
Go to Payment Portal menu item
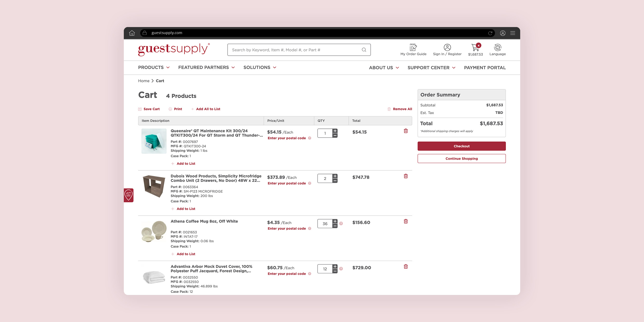coord(485,68)
